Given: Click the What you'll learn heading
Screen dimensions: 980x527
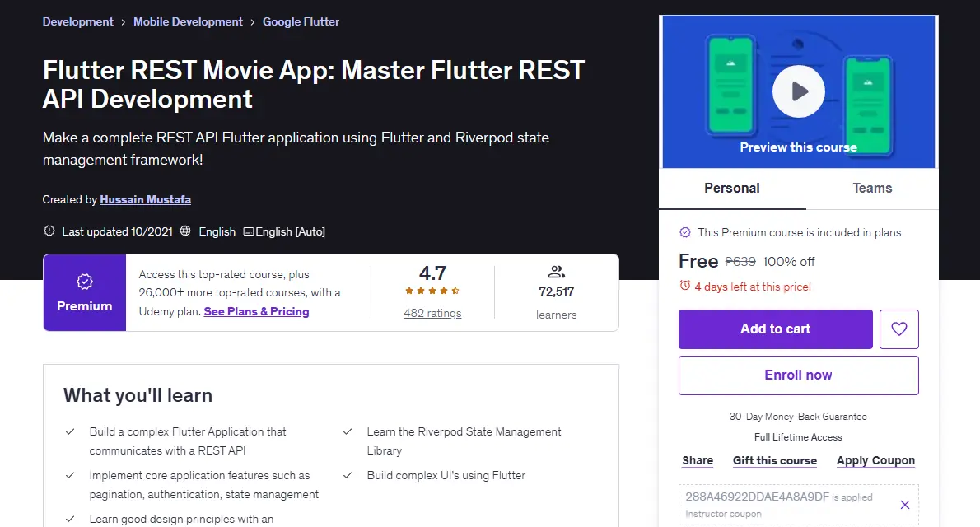Looking at the screenshot, I should [138, 395].
